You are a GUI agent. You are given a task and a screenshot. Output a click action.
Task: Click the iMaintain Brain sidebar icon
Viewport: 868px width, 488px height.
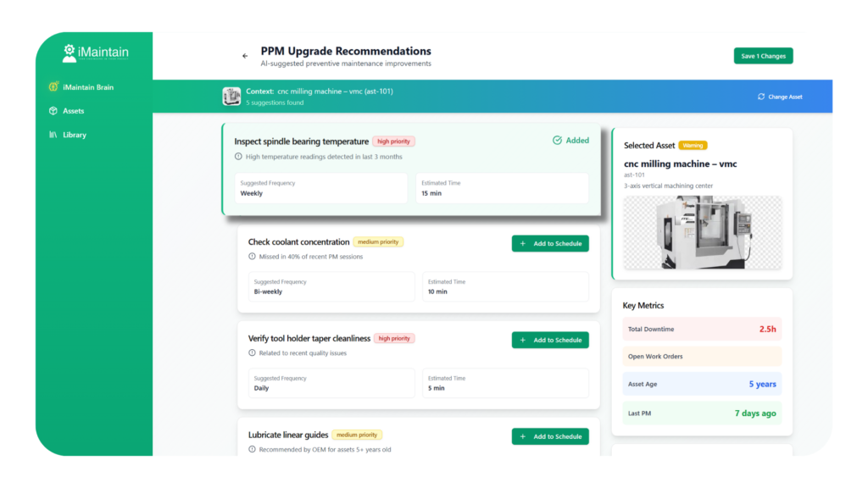[53, 87]
